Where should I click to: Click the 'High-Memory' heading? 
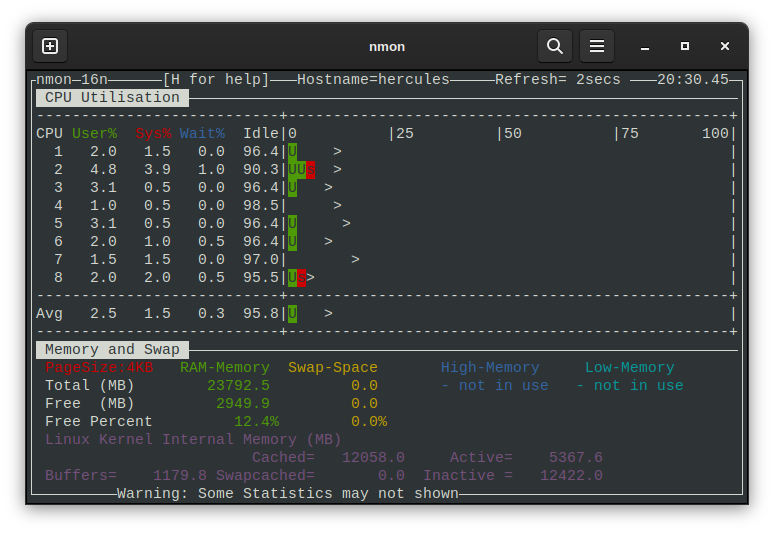coord(490,368)
